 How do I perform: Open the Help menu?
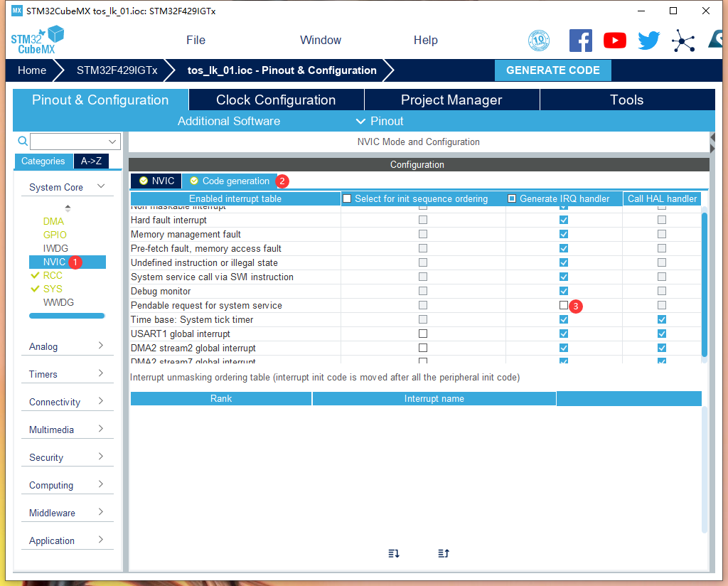425,41
